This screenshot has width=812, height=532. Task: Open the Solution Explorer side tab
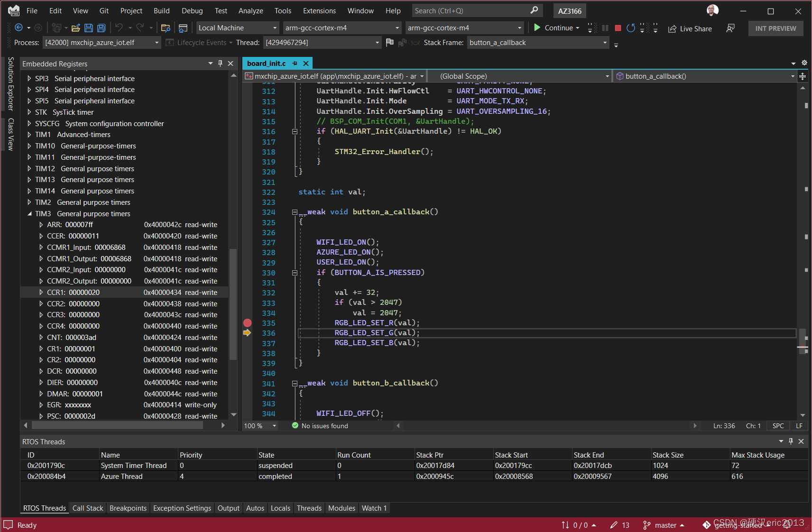(10, 84)
